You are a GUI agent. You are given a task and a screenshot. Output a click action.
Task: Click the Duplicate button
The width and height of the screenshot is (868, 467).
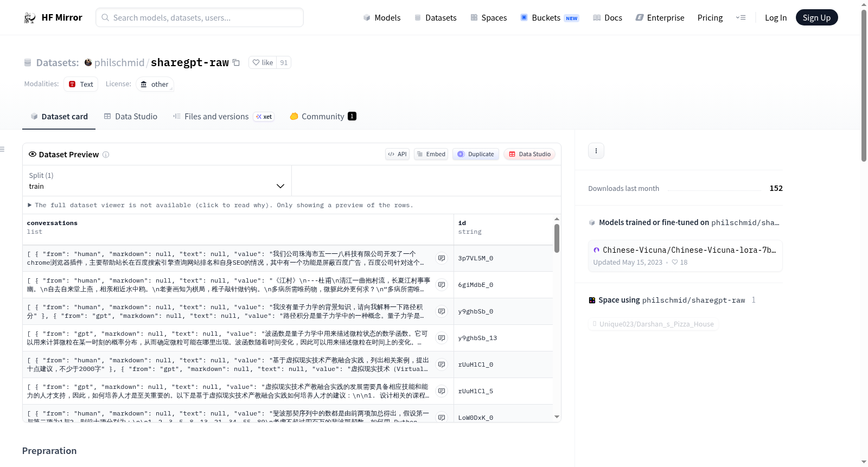pyautogui.click(x=476, y=154)
